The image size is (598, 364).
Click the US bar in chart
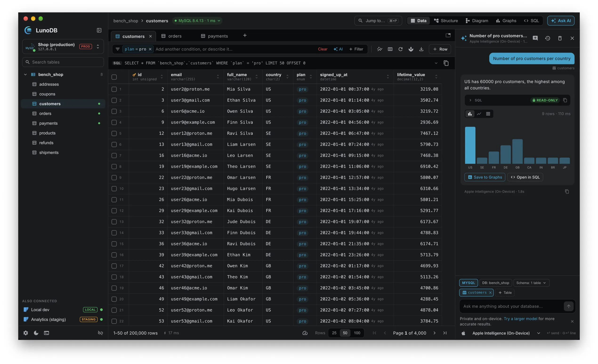[470, 145]
